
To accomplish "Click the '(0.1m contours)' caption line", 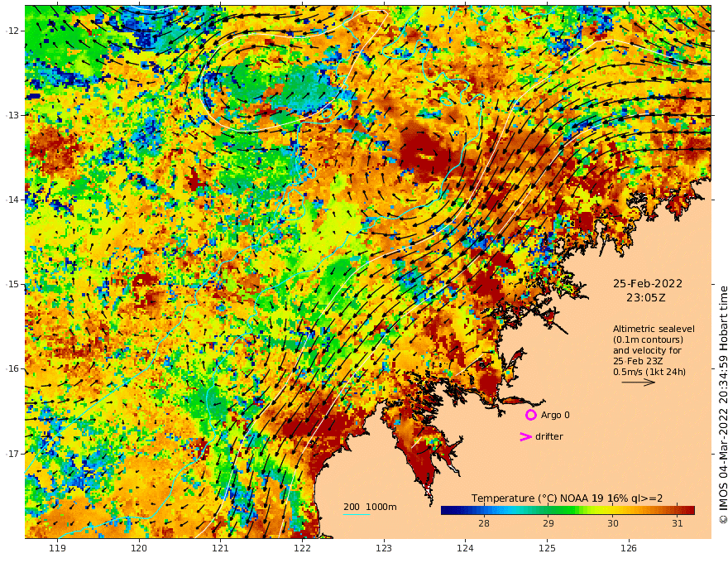I will tap(648, 339).
